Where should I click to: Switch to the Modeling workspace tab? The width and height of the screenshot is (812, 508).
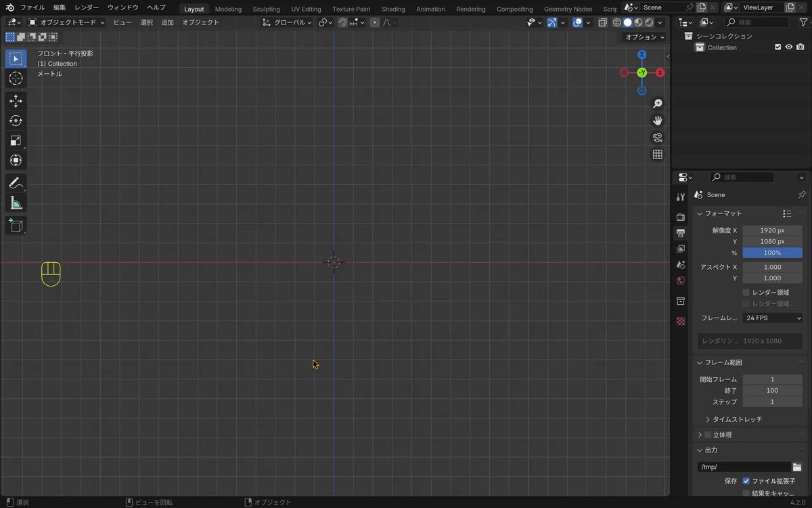tap(228, 9)
